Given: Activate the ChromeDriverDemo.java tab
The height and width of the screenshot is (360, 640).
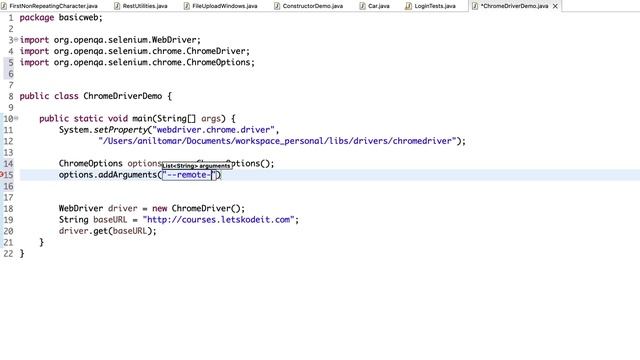Looking at the screenshot, I should pyautogui.click(x=514, y=6).
